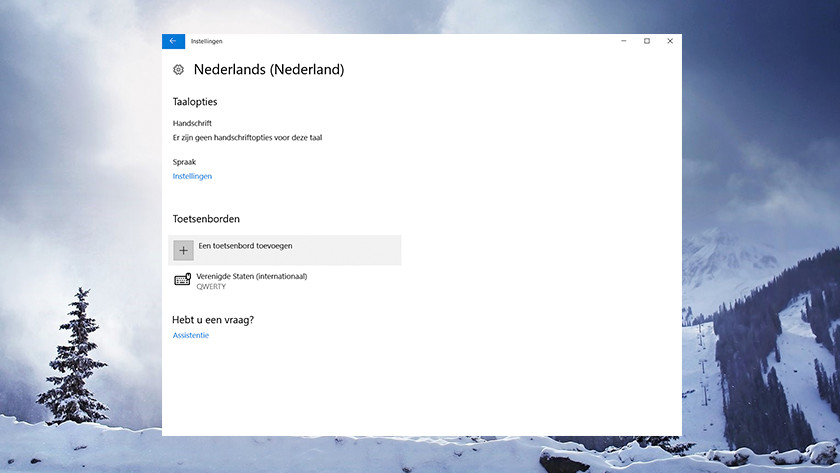Click the Instellingen title in title bar
The image size is (840, 473).
207,41
